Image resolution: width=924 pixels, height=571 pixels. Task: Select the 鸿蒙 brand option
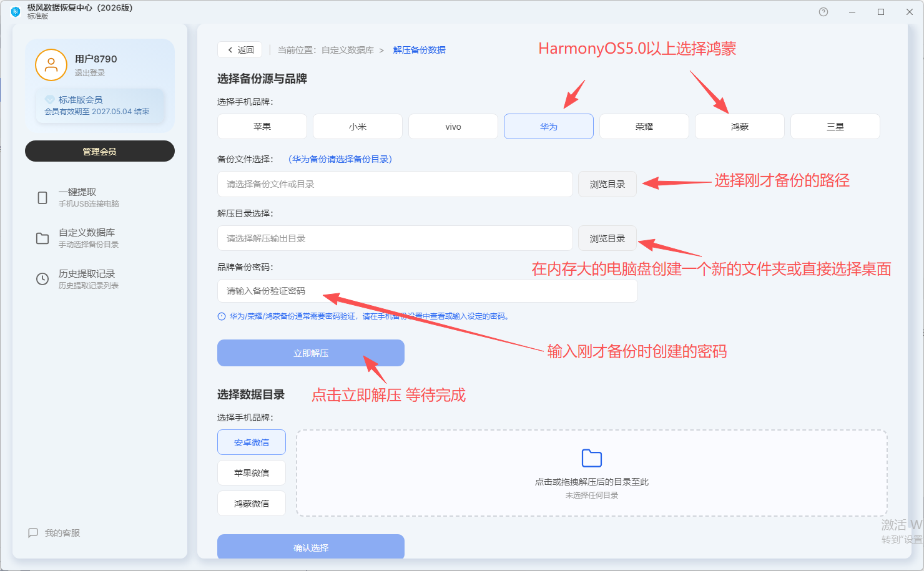740,126
